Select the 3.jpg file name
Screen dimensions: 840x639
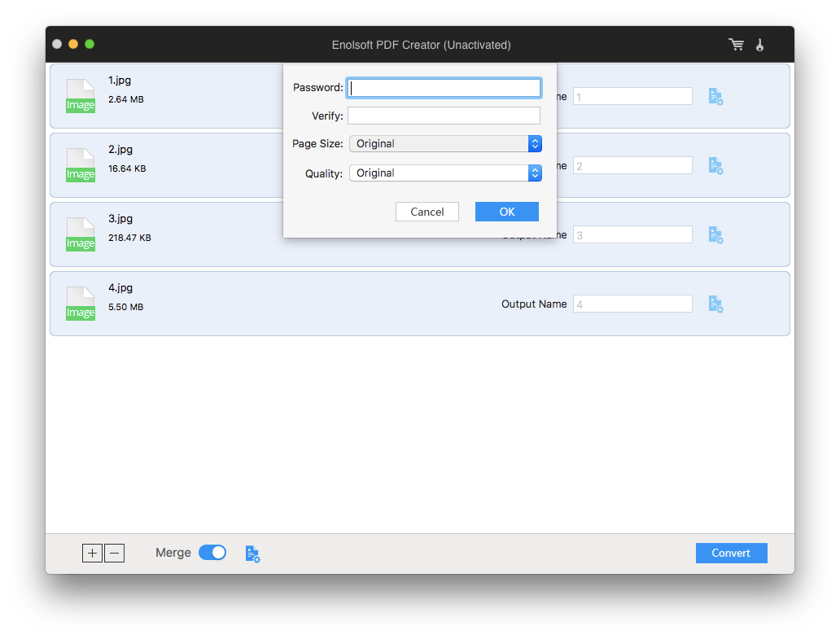point(120,218)
